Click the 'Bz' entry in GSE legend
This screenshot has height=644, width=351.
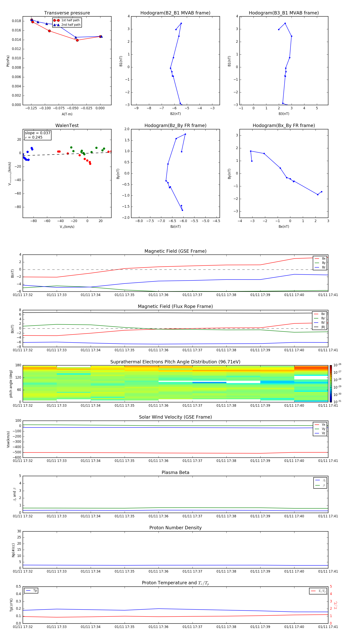coord(320,267)
